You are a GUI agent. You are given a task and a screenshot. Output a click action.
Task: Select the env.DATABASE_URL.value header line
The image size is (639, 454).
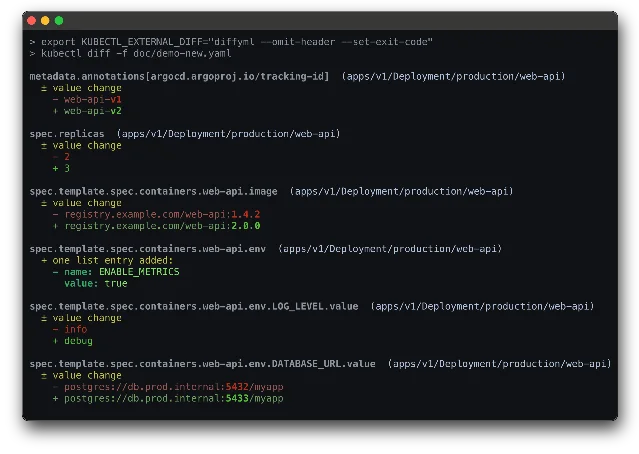(x=320, y=364)
